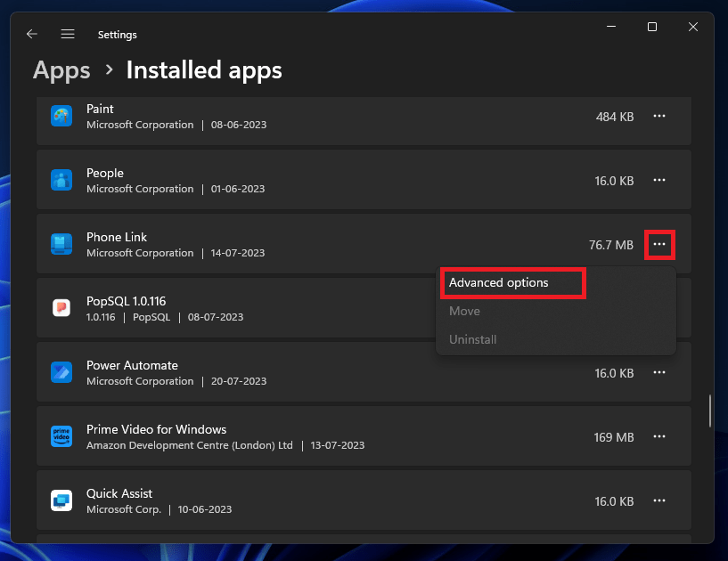
Task: Click Prime Video's 169 MB size
Action: tap(614, 437)
